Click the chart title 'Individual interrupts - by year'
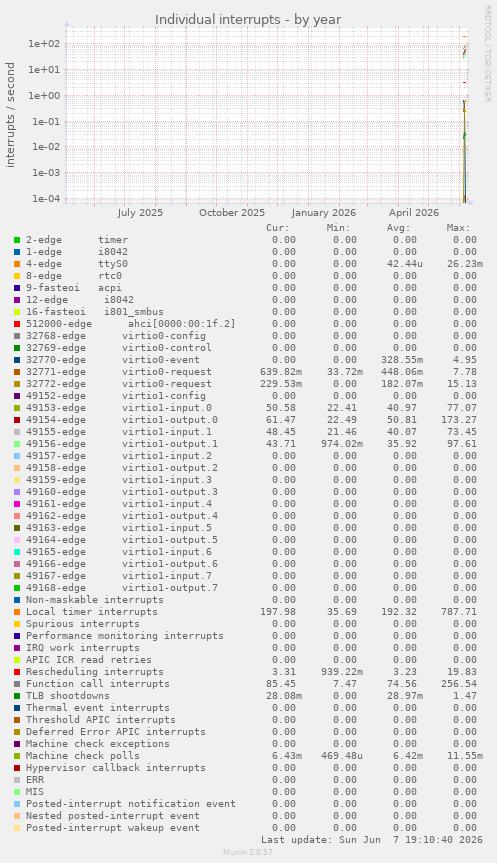 [x=248, y=20]
